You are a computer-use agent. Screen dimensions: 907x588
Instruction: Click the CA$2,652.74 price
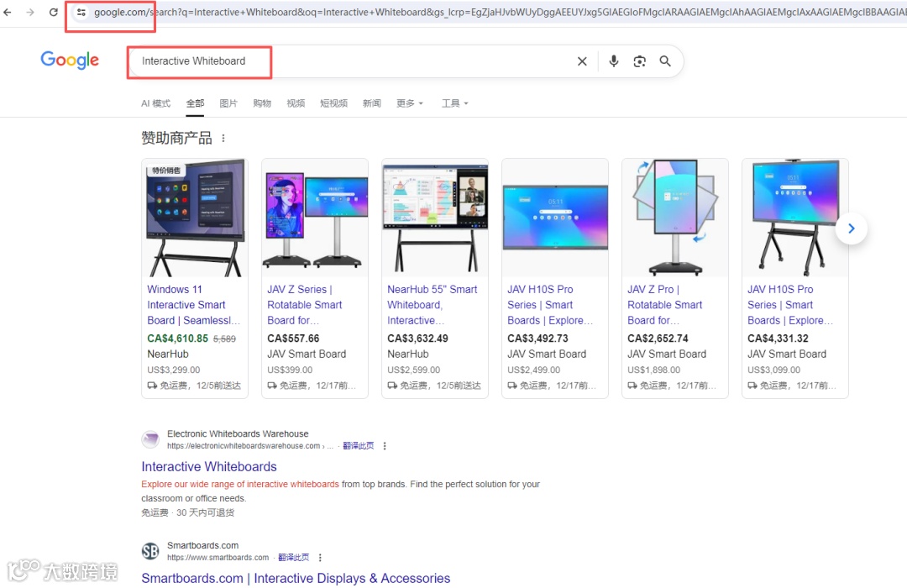658,338
